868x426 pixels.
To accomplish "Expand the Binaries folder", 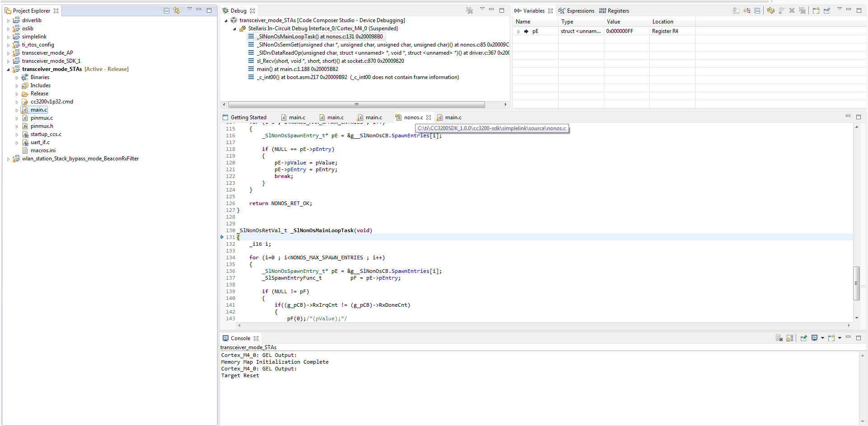I will (x=17, y=78).
